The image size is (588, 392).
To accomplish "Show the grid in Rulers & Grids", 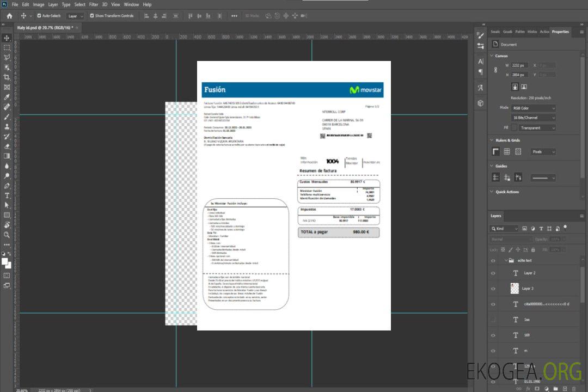I will [507, 152].
